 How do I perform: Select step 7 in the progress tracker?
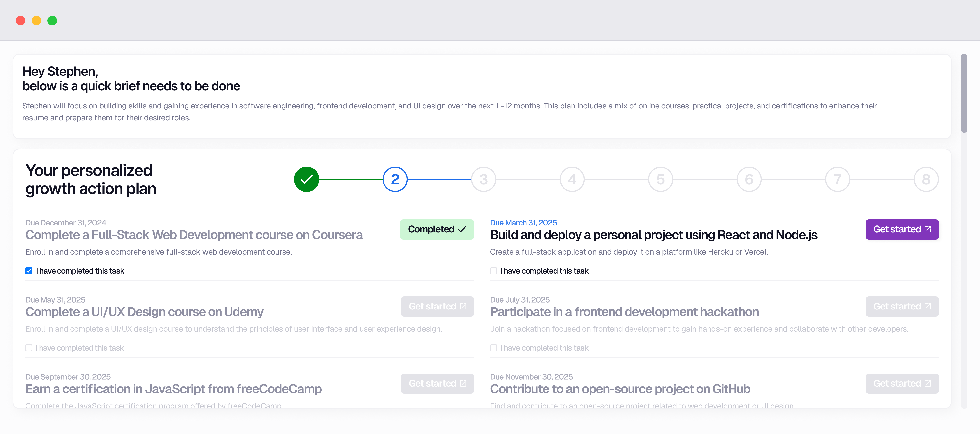(837, 179)
